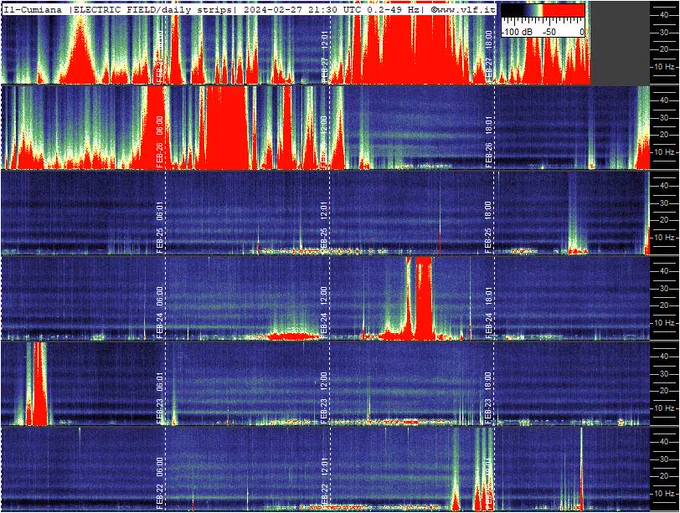The image size is (680, 513).
Task: Click the 40 label of FEB-27 strip
Action: 664,15
